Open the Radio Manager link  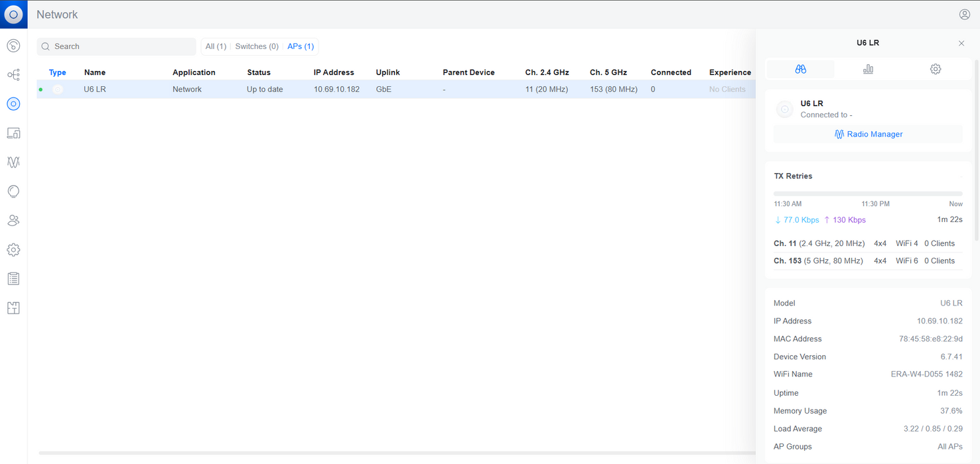(x=869, y=134)
